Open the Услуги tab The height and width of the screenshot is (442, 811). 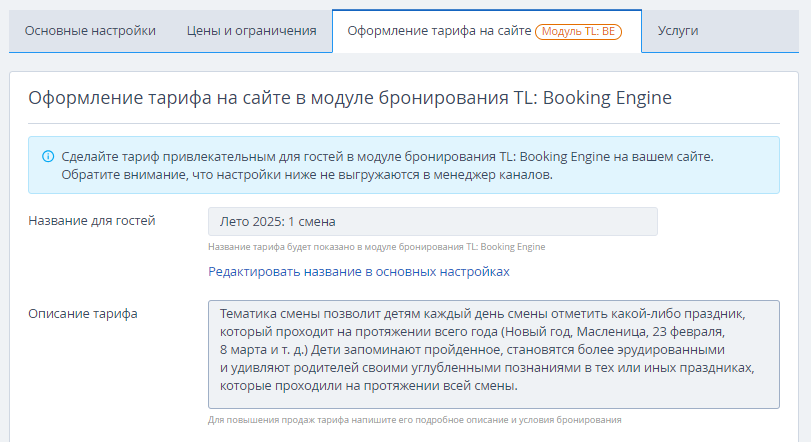point(678,31)
